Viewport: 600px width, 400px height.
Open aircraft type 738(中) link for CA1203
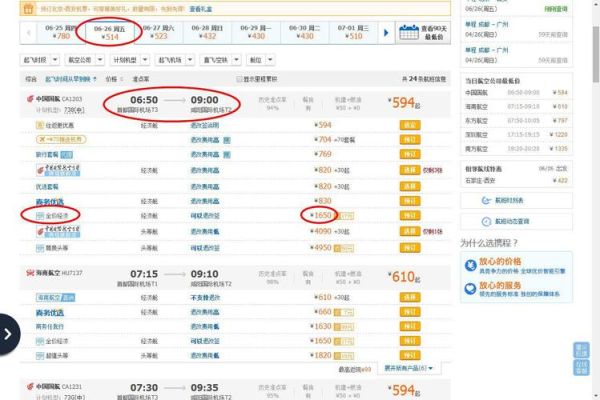coord(74,110)
